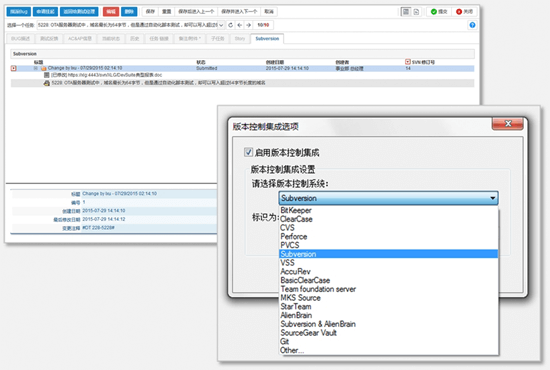
Task: Switch to document page view icon
Action: click(x=416, y=12)
